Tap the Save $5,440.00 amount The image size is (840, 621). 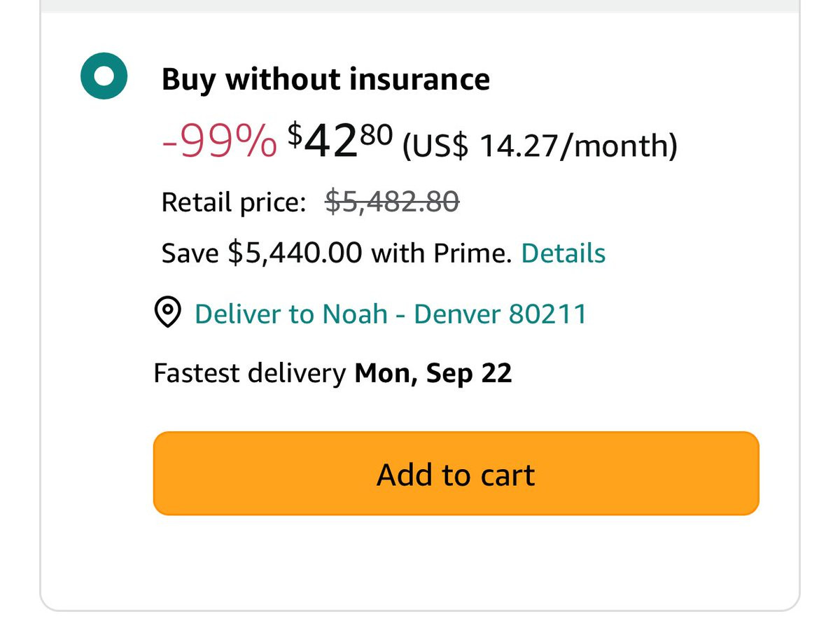click(262, 253)
